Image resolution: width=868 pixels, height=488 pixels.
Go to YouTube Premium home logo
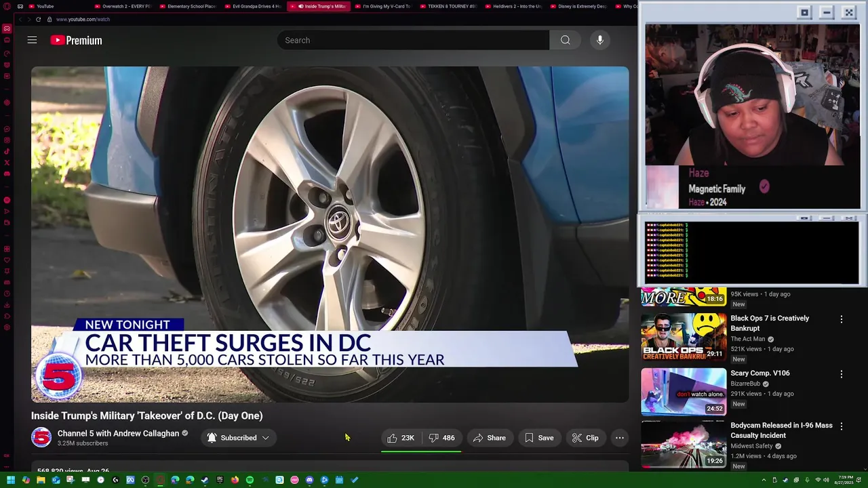(x=76, y=40)
